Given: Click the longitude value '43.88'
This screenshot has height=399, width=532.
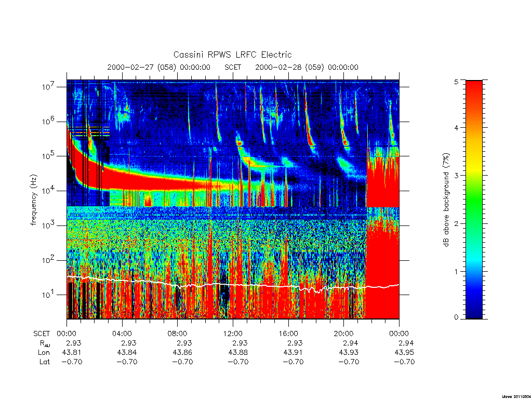Looking at the screenshot, I should point(238,353).
